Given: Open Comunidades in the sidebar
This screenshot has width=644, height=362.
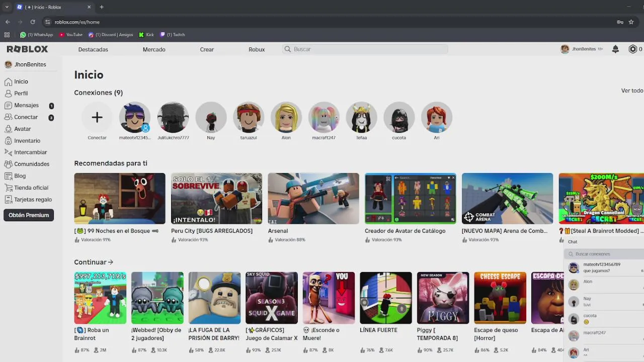Looking at the screenshot, I should [27, 164].
